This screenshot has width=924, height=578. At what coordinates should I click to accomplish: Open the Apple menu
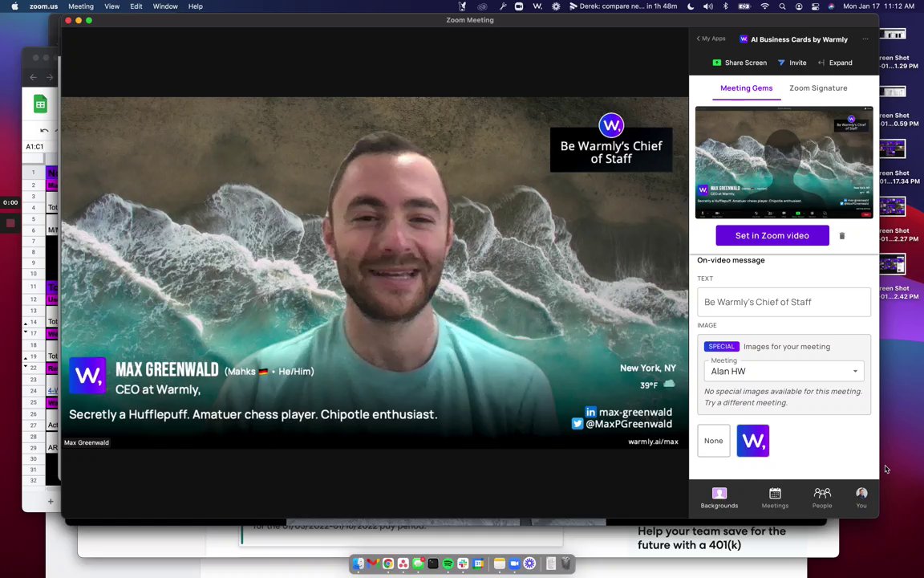click(x=14, y=6)
